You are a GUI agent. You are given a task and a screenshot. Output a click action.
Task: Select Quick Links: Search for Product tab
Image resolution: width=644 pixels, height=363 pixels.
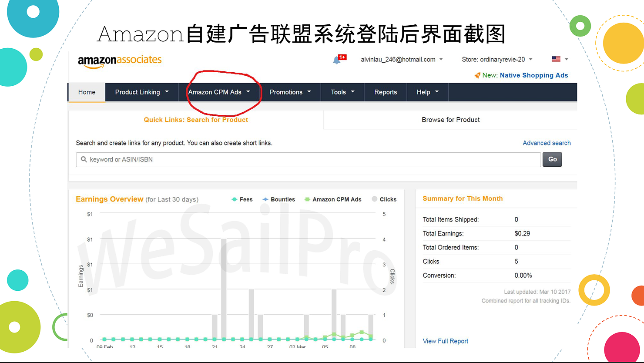(196, 120)
